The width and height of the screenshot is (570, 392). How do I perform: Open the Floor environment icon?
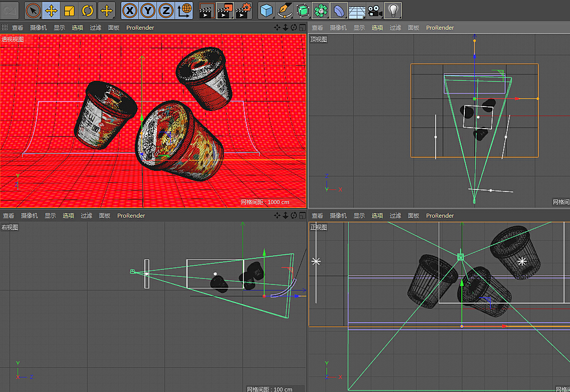357,11
